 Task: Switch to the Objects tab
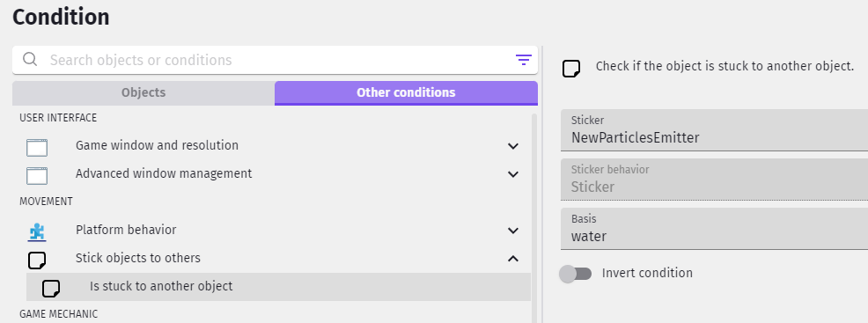point(143,93)
